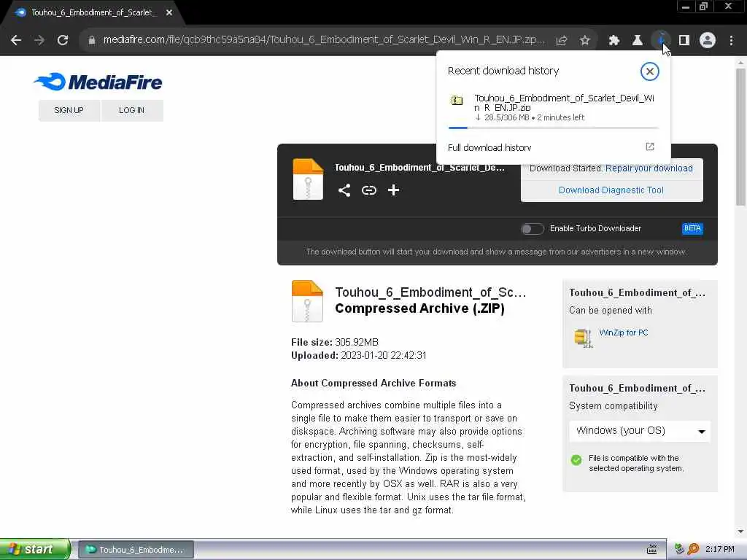Go back using the browser back arrow
Image resolution: width=747 pixels, height=560 pixels.
pyautogui.click(x=16, y=40)
